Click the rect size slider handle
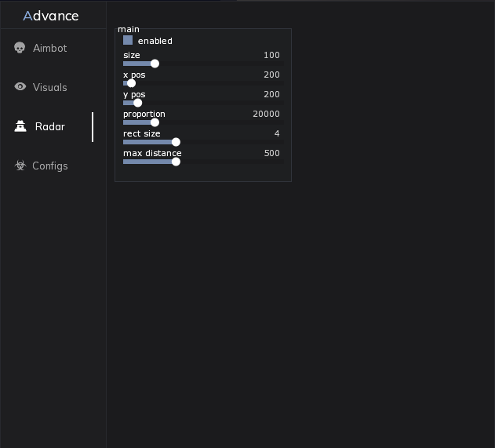The width and height of the screenshot is (495, 448). 176,142
